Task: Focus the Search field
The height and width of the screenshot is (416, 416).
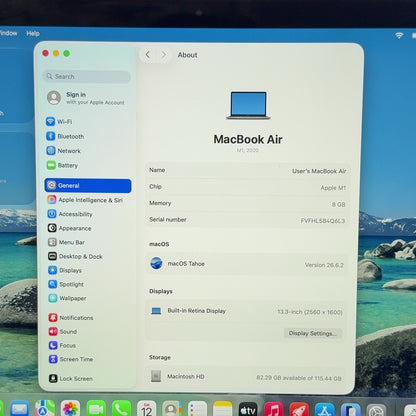Action: (x=87, y=77)
